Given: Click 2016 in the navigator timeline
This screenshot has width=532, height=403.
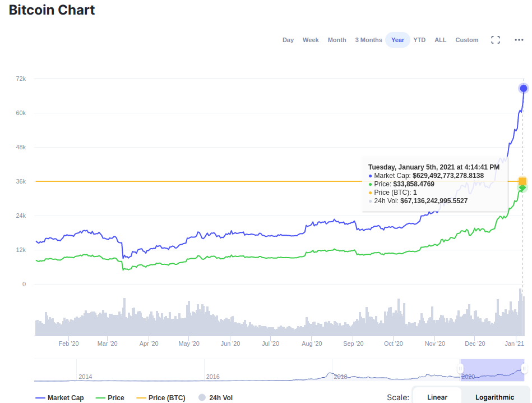Looking at the screenshot, I should point(212,377).
